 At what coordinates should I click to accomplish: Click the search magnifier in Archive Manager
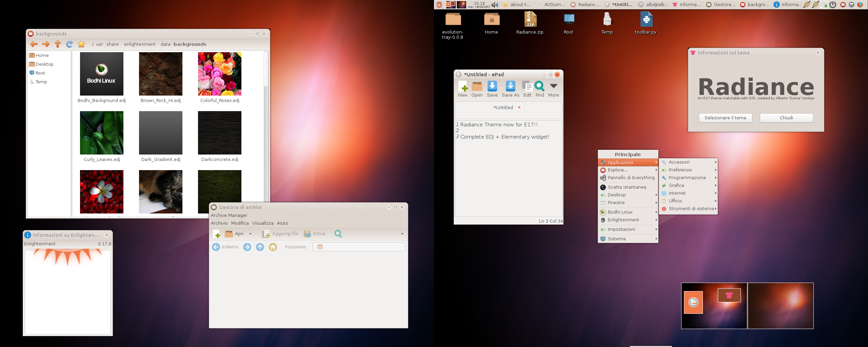point(338,234)
